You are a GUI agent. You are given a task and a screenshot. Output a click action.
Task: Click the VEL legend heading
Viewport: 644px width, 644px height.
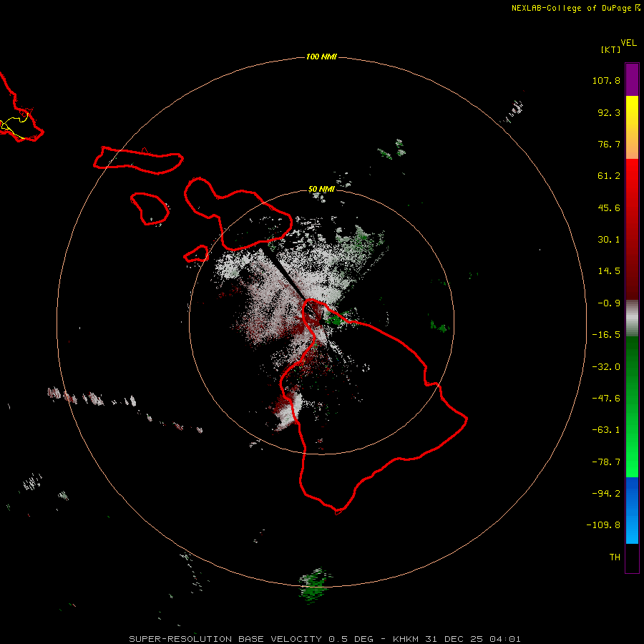(628, 43)
